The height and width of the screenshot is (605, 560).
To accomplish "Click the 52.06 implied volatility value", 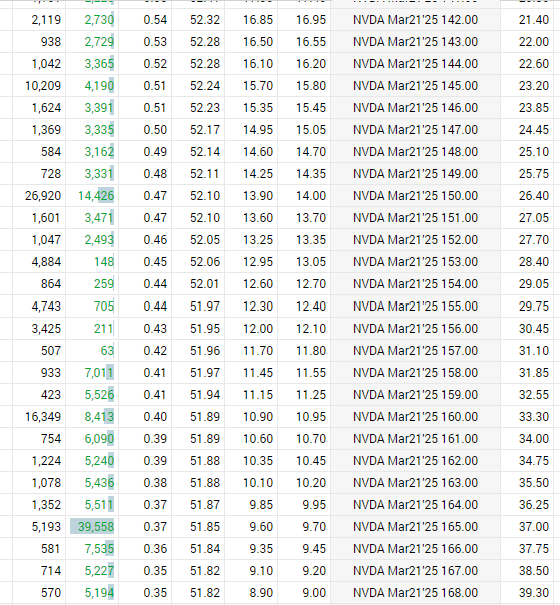I will (x=205, y=262).
